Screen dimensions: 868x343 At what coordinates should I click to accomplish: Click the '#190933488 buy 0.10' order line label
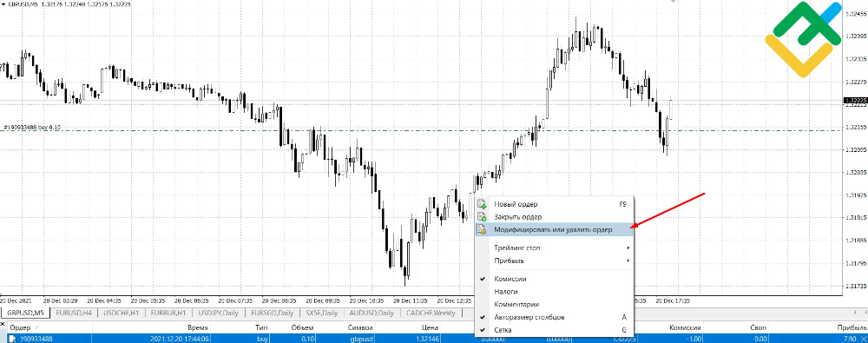(32, 128)
